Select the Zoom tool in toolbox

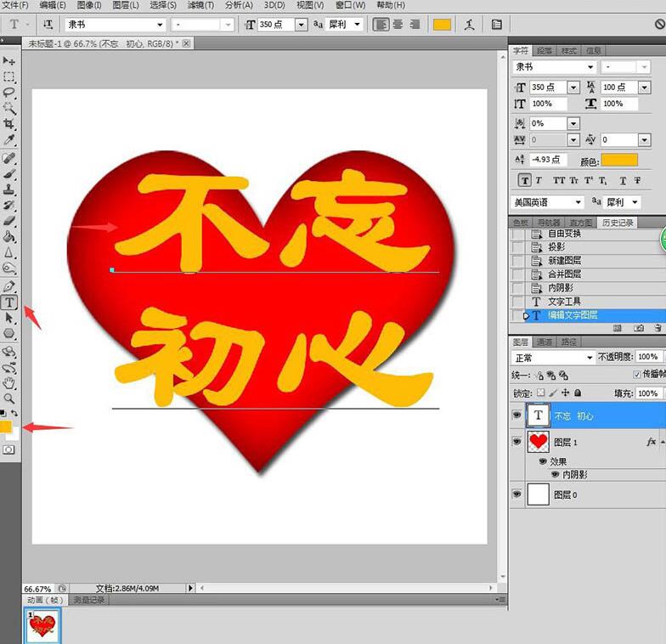coord(8,398)
